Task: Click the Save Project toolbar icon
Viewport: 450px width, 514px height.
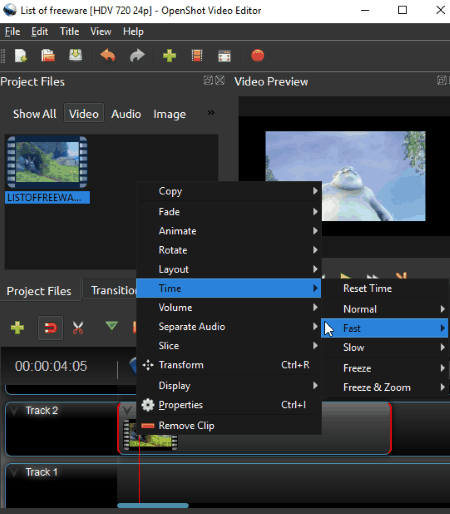Action: pos(76,55)
